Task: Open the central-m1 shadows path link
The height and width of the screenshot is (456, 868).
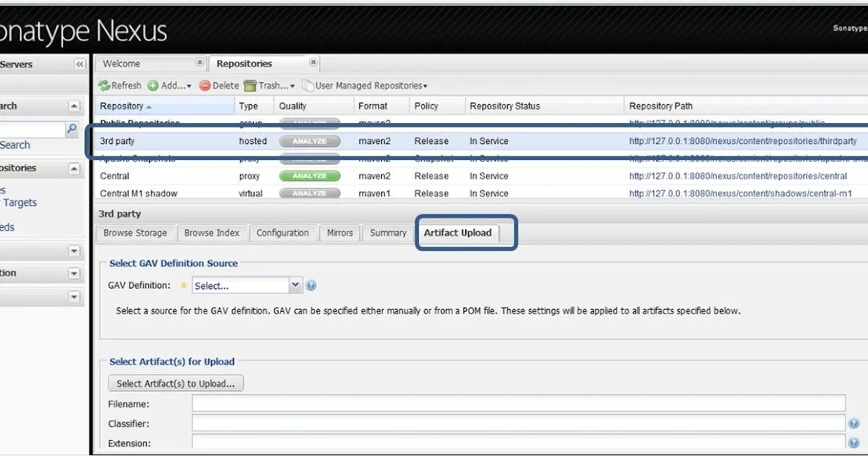Action: [741, 193]
